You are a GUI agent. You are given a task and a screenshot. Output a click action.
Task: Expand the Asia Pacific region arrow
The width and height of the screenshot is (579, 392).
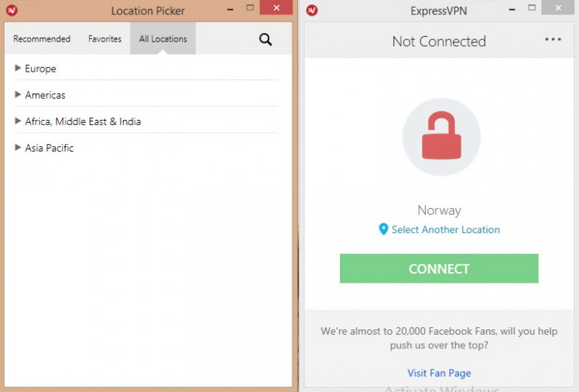tap(17, 148)
